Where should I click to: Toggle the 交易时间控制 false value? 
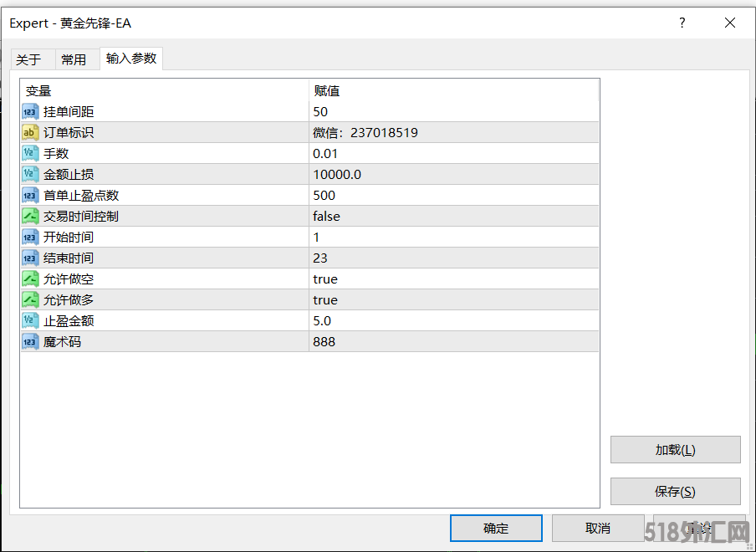click(x=327, y=217)
